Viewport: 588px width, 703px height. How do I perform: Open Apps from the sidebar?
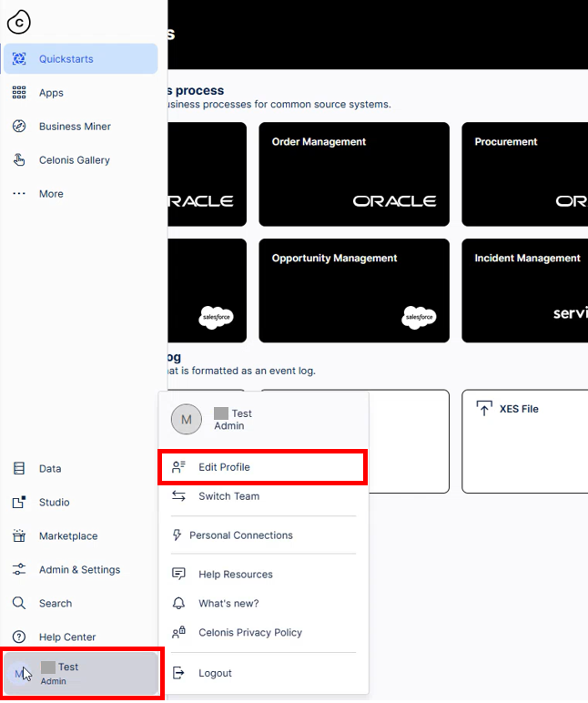pos(81,93)
